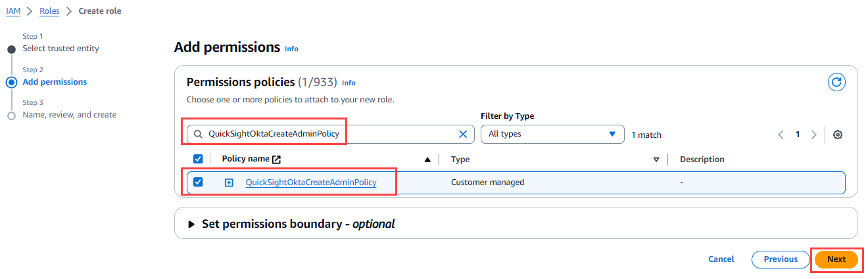The image size is (868, 279).
Task: Go to the previous results page arrow
Action: [x=781, y=135]
